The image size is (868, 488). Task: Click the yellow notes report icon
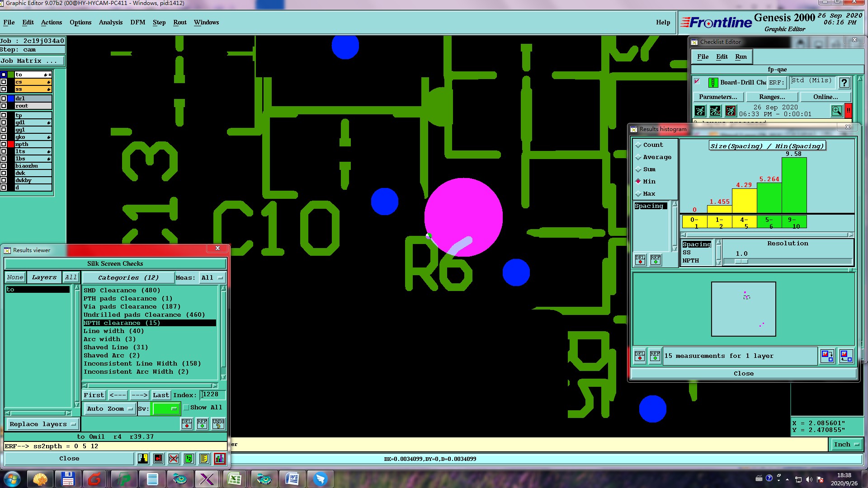coord(204,459)
